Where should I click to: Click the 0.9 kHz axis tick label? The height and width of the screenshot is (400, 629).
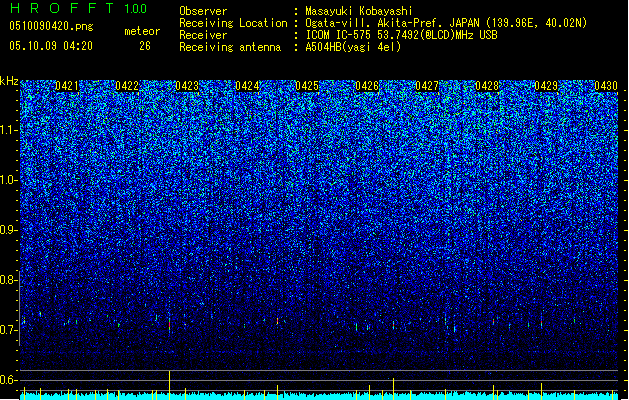8,230
